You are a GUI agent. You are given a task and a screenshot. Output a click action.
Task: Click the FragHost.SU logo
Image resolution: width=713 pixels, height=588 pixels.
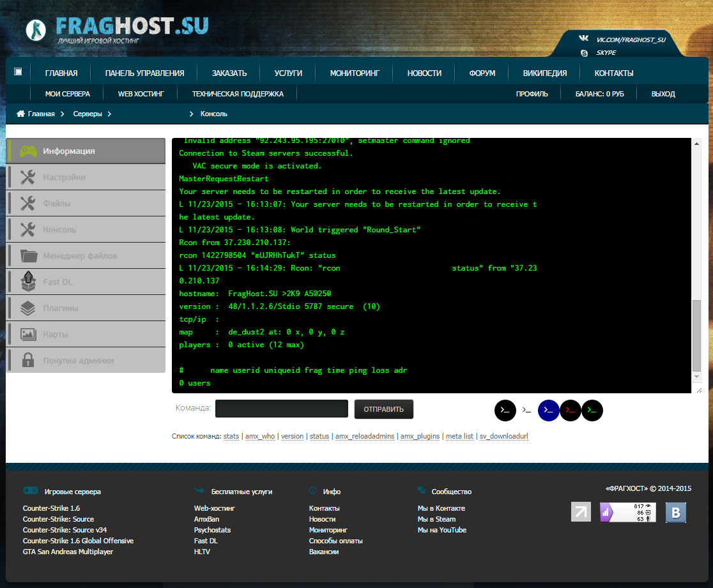point(117,30)
